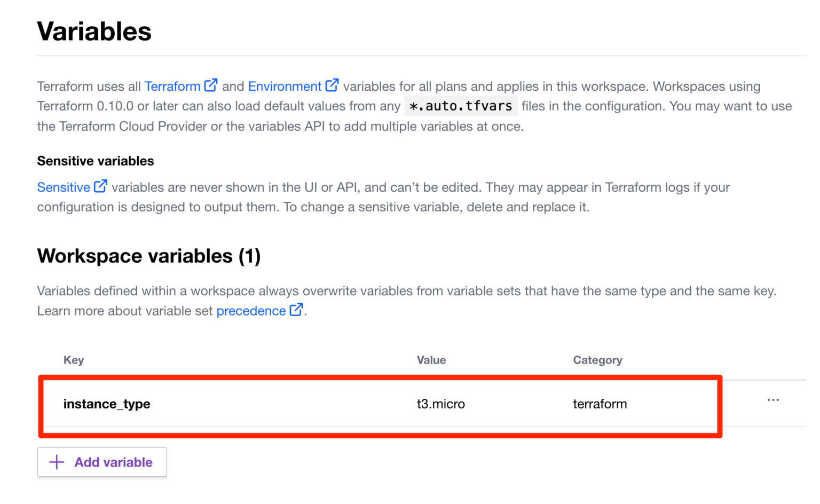The height and width of the screenshot is (504, 820).
Task: Click the terraform category label
Action: pos(600,404)
